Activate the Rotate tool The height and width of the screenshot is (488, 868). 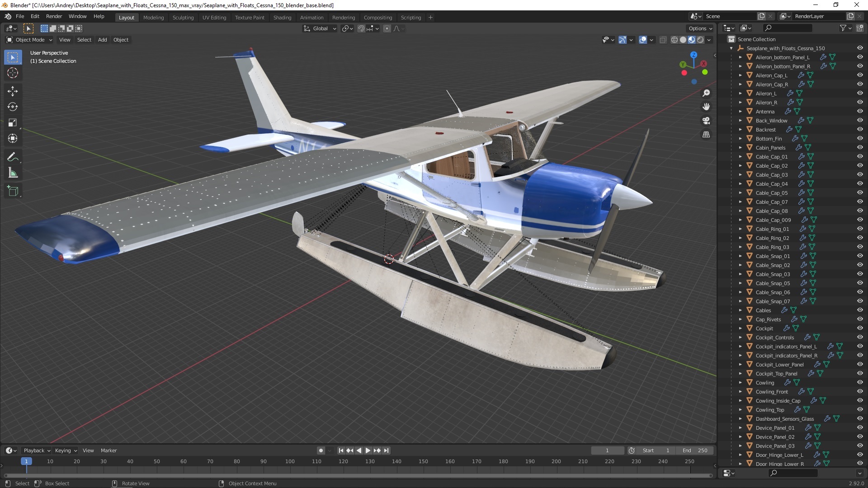pyautogui.click(x=13, y=107)
